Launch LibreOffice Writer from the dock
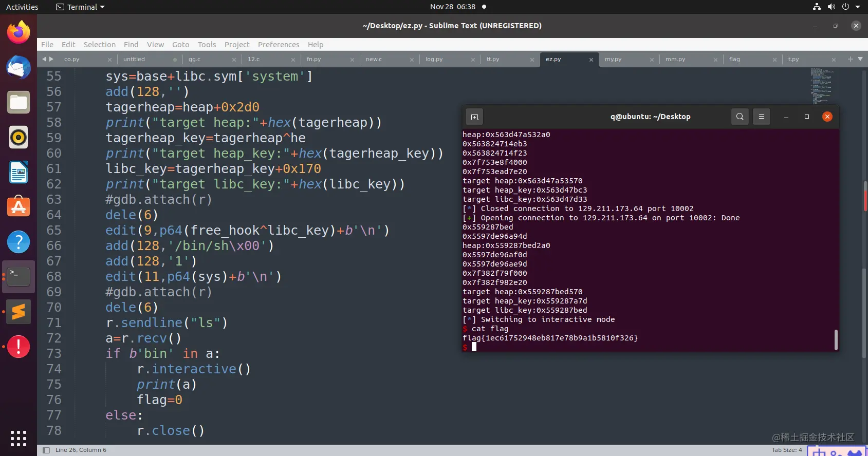Image resolution: width=868 pixels, height=456 pixels. [19, 172]
